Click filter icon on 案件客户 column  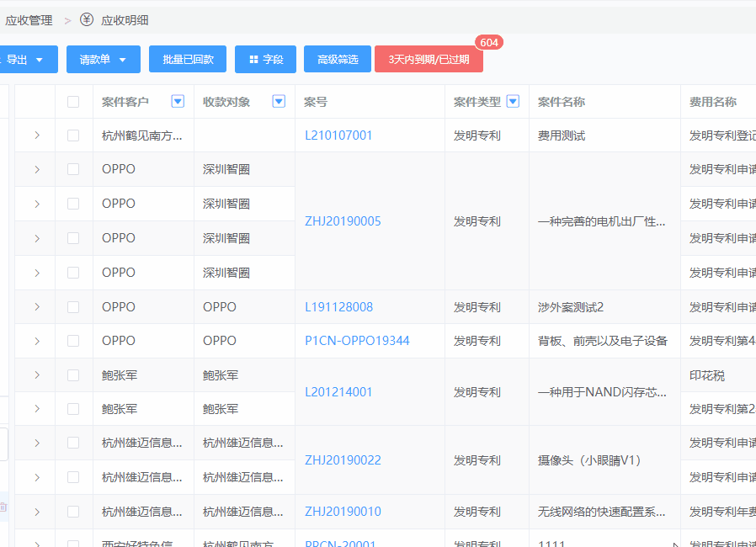(x=178, y=102)
